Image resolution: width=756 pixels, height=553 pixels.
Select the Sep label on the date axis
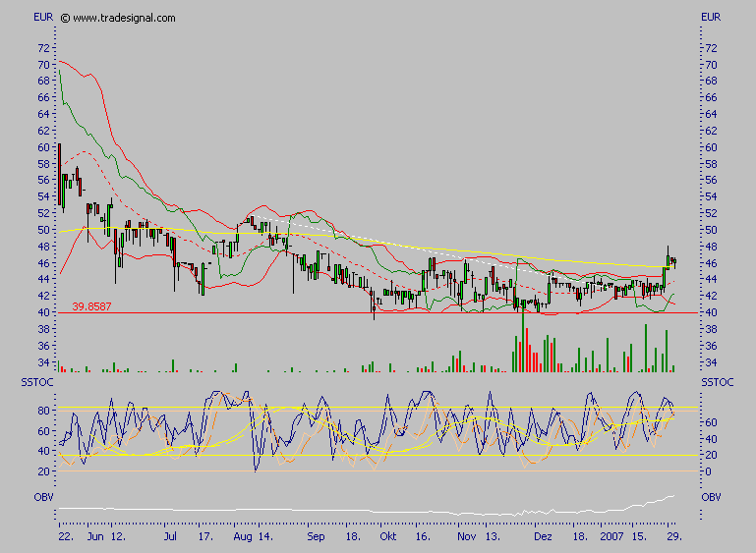(x=316, y=536)
